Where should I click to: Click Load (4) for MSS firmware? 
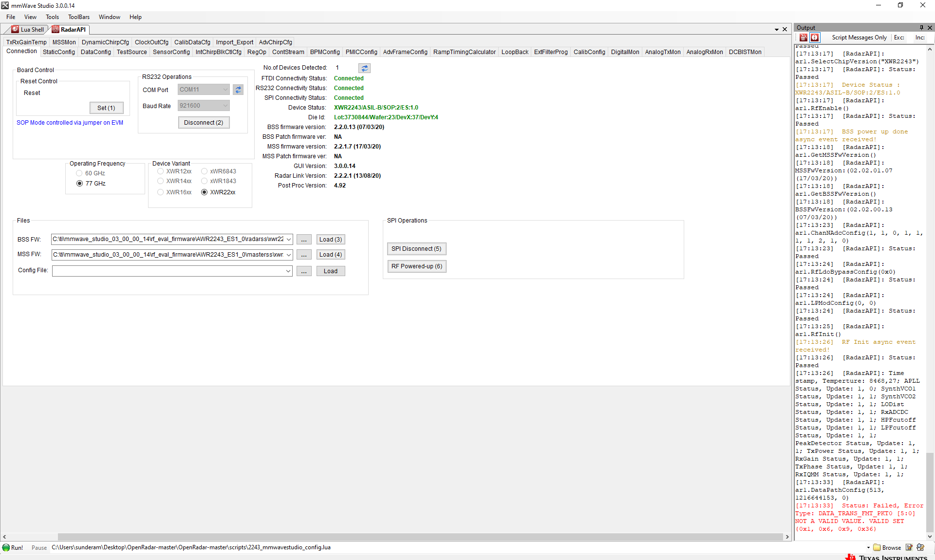pyautogui.click(x=331, y=255)
